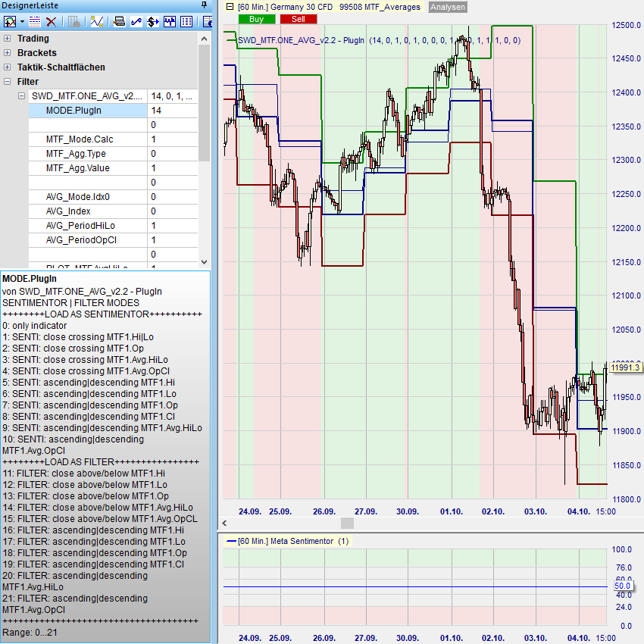Click the green Buy button
This screenshot has width=644, height=644.
click(x=257, y=19)
